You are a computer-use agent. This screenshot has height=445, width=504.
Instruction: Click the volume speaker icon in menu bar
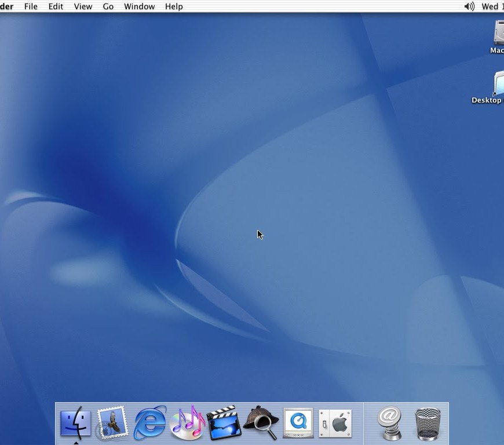pos(469,6)
